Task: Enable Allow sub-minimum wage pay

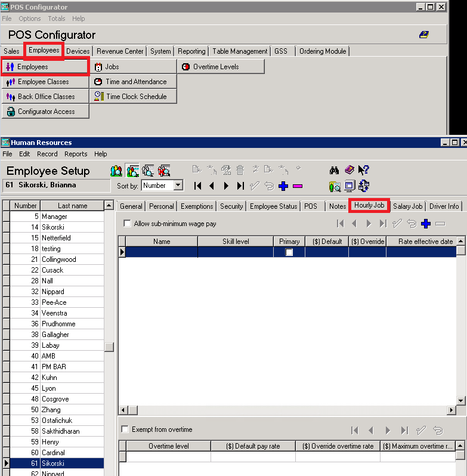Action: 127,224
